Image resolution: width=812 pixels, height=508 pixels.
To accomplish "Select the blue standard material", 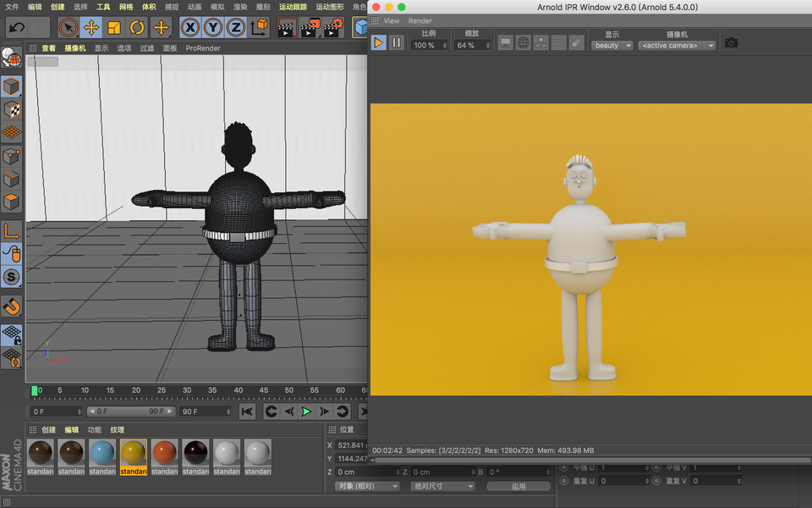I will (102, 457).
